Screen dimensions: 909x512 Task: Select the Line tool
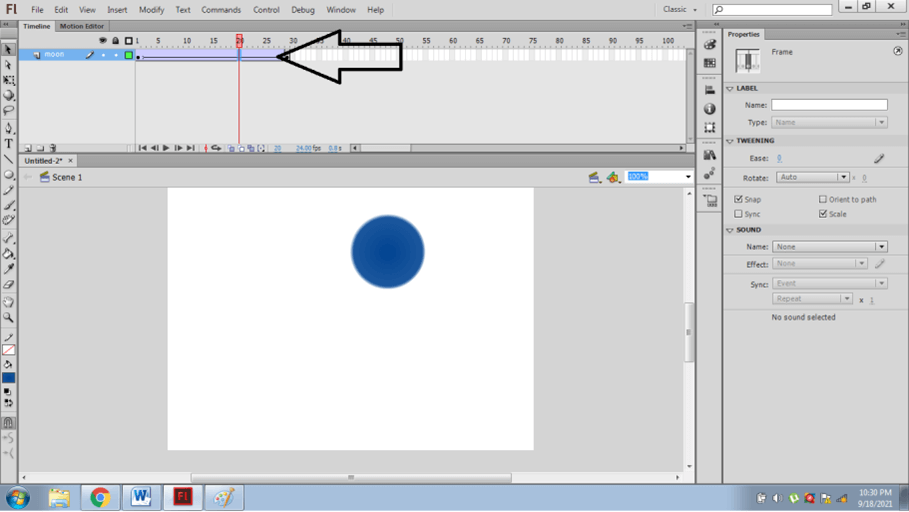[8, 159]
